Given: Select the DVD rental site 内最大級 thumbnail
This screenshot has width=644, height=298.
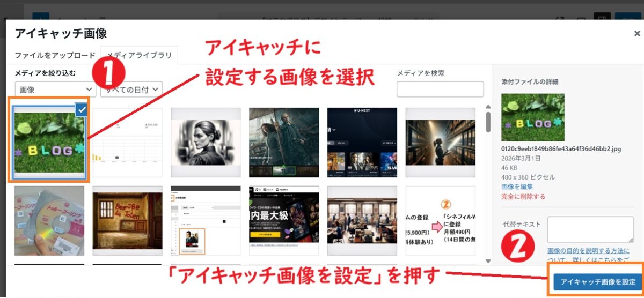Looking at the screenshot, I should pyautogui.click(x=284, y=220).
